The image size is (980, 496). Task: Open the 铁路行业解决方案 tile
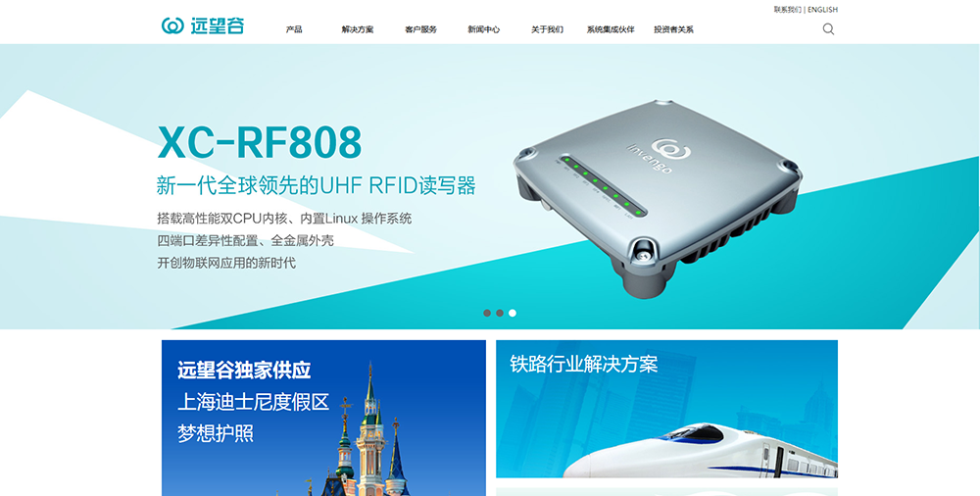pyautogui.click(x=666, y=409)
